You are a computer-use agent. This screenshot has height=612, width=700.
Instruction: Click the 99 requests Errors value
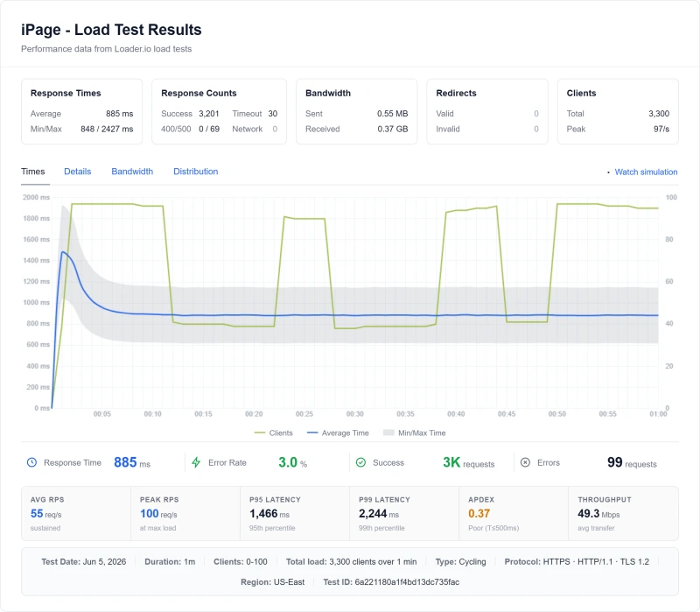[632, 462]
